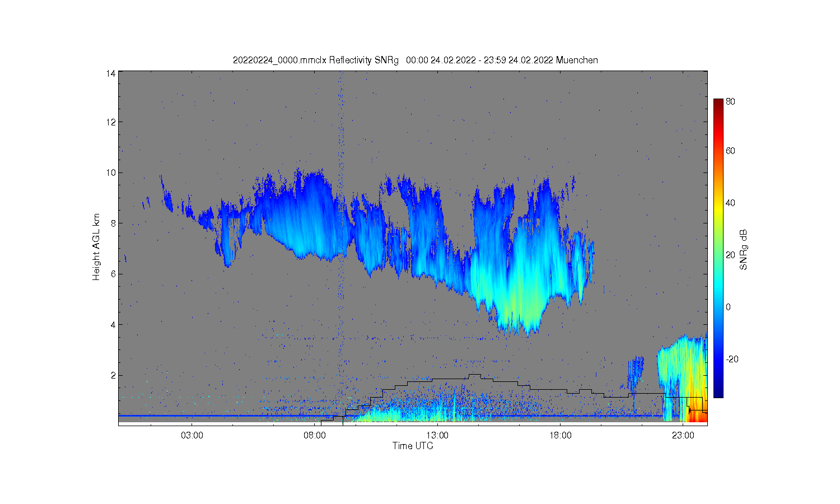Click the 'Time UTC' axis label
Image resolution: width=840 pixels, height=504 pixels.
click(x=413, y=446)
